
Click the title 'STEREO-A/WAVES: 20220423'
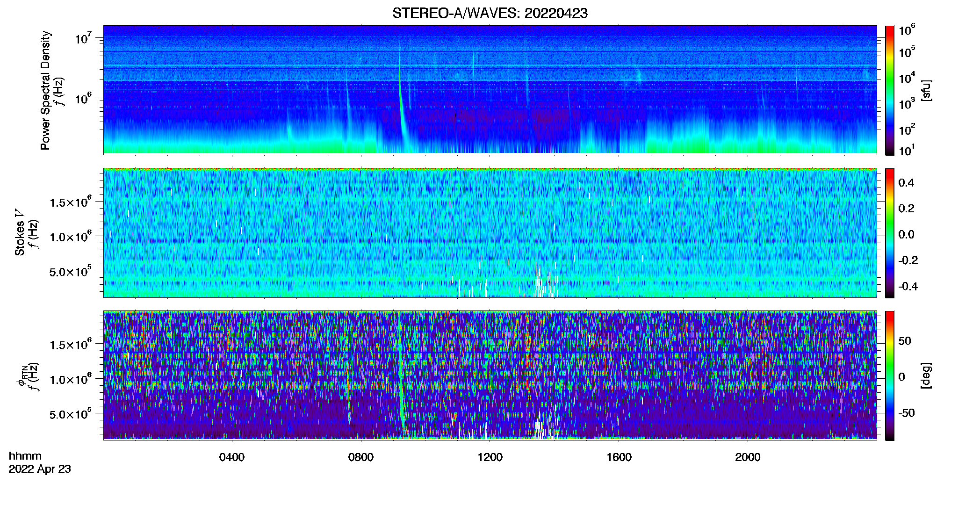[x=490, y=14]
